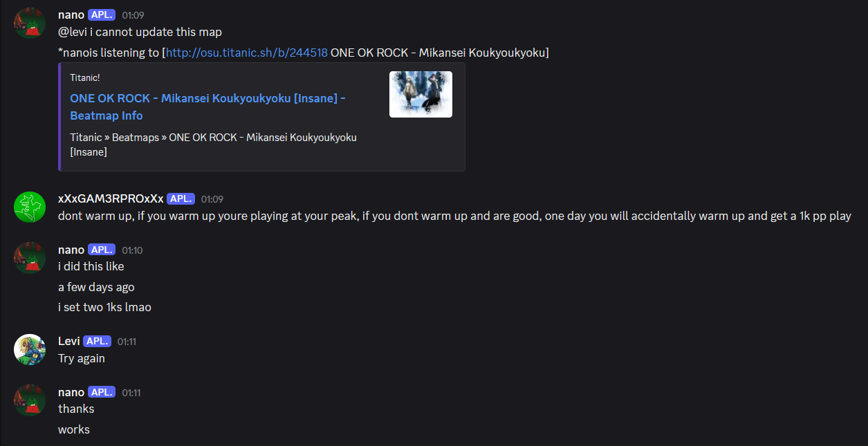Click nano's avatar beside 'i did this like'
This screenshot has width=868, height=446.
coord(30,258)
